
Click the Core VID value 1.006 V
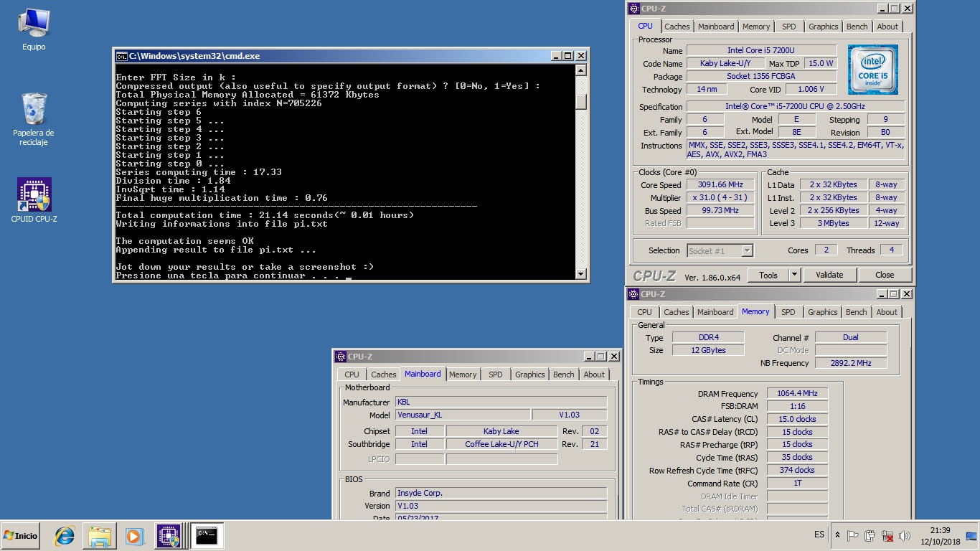(x=811, y=89)
